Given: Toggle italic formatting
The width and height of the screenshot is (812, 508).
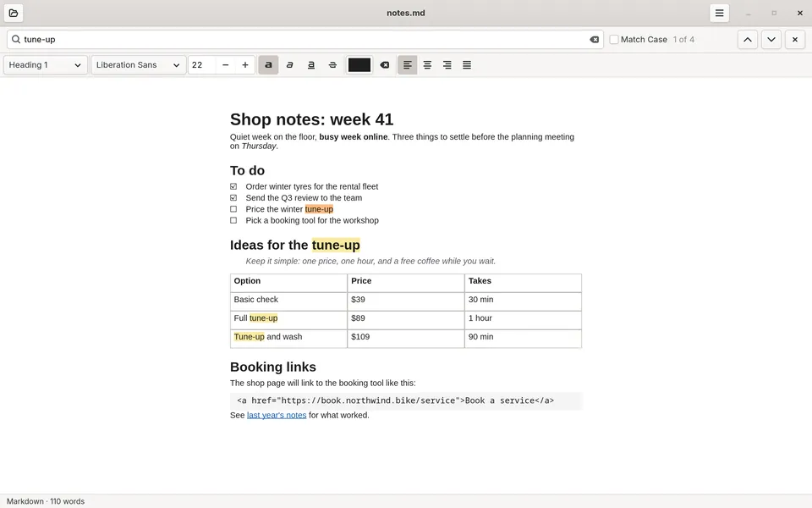Looking at the screenshot, I should 289,65.
